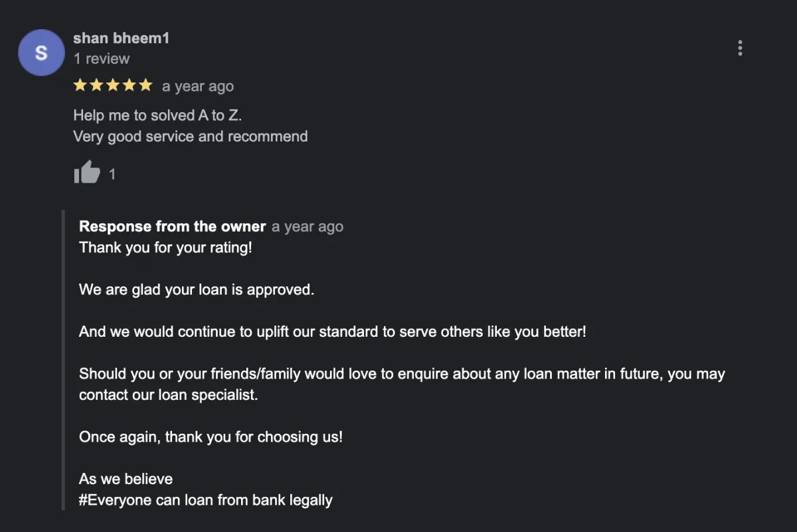The height and width of the screenshot is (532, 797).
Task: Click the owner response "a year ago" timestamp
Action: [308, 226]
